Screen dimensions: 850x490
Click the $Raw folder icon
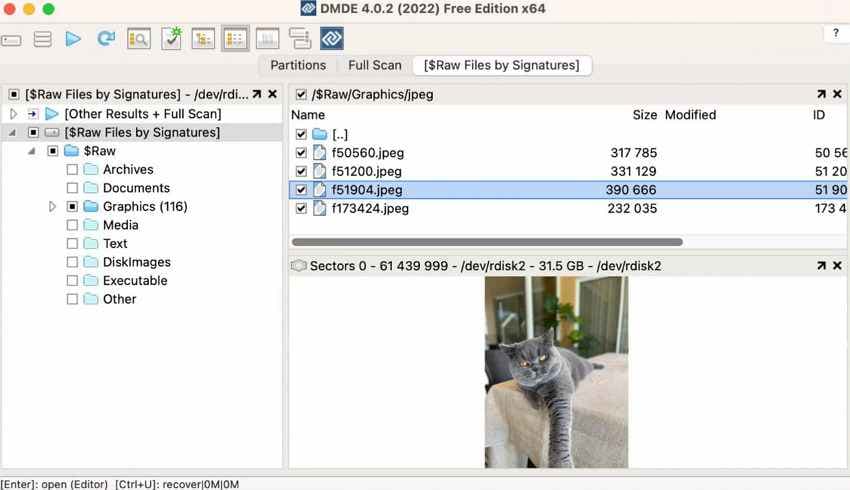point(72,151)
